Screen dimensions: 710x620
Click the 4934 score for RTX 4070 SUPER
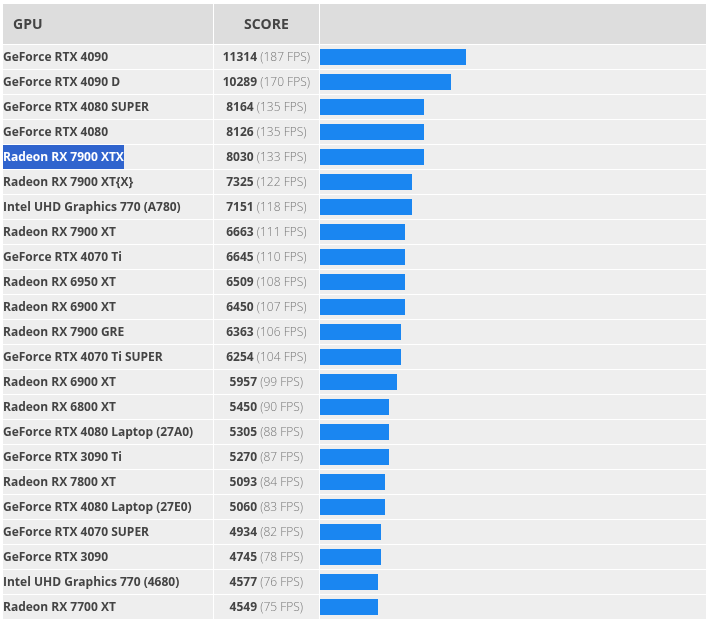coord(243,532)
